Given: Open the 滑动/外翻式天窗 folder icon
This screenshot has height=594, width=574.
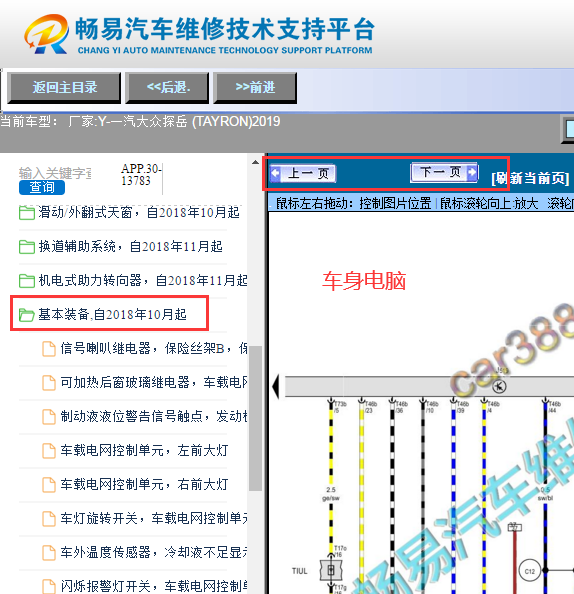Looking at the screenshot, I should click(27, 213).
